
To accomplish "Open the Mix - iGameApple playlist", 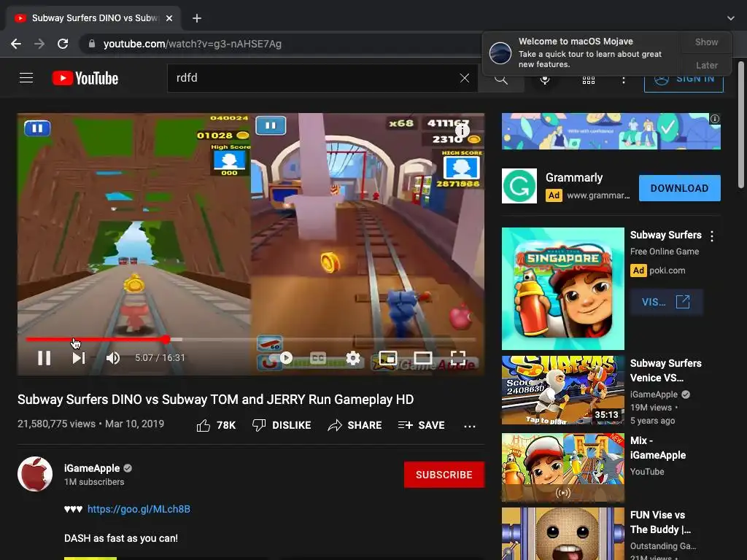I will (562, 467).
